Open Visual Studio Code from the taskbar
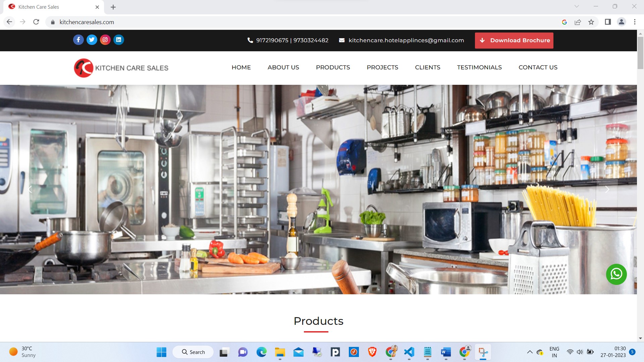This screenshot has width=644, height=362. (409, 352)
